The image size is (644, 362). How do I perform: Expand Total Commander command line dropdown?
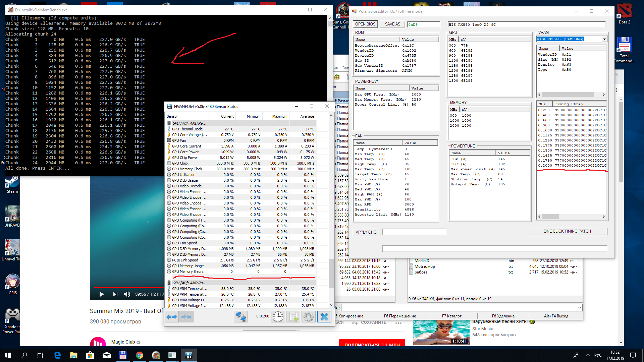pos(579,307)
